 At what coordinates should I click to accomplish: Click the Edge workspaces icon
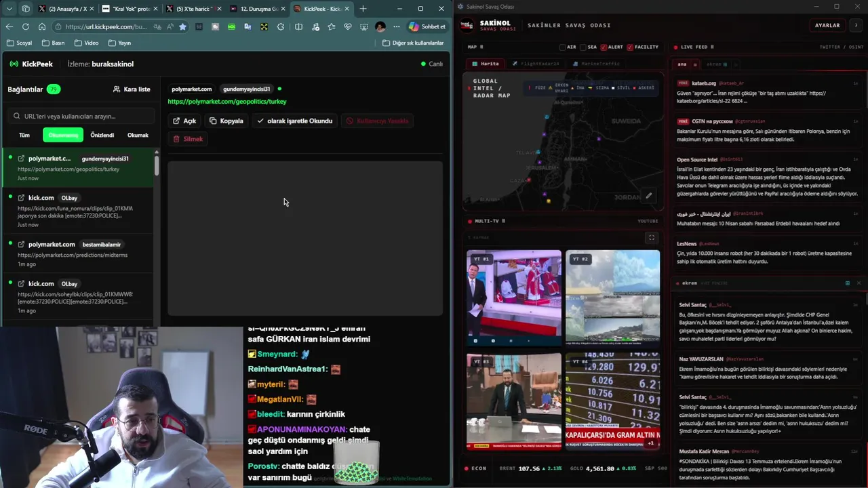[x=26, y=9]
